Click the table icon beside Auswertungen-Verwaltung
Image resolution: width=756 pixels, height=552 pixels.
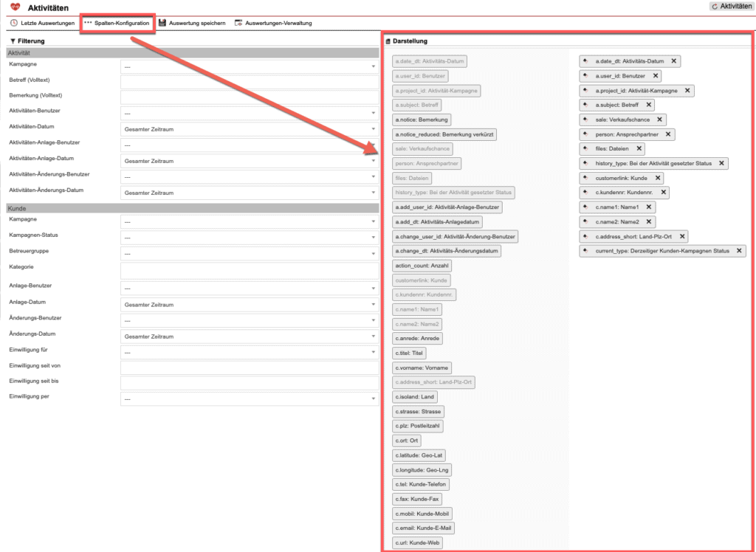[x=237, y=23]
